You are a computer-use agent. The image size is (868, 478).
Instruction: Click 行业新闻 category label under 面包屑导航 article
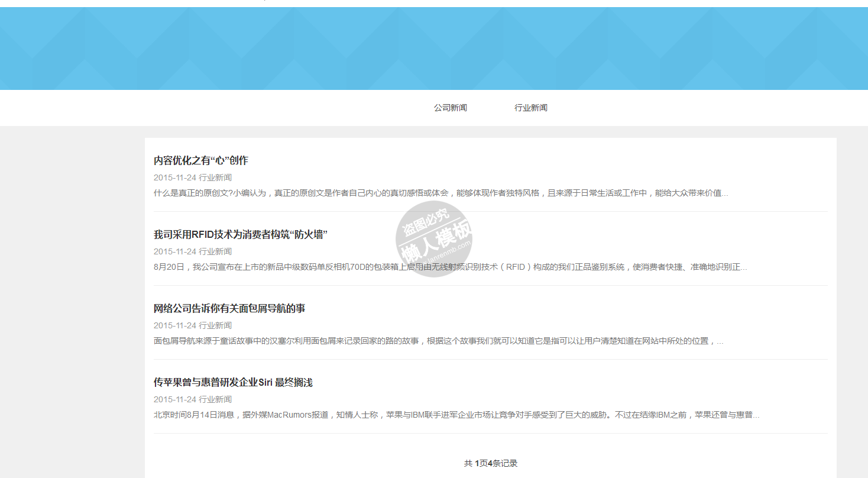pos(215,325)
